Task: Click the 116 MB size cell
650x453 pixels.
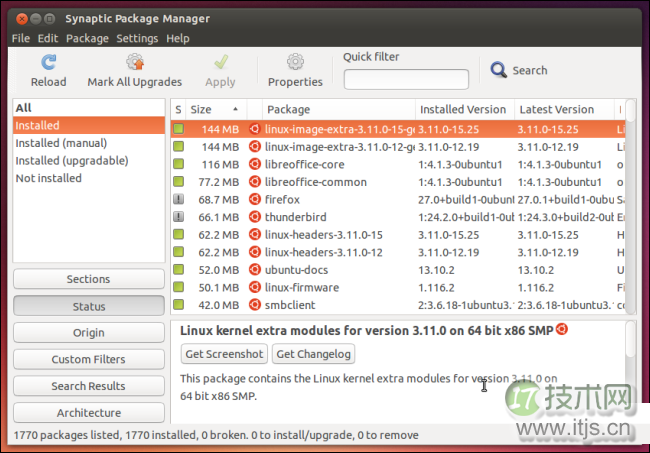Action: (x=220, y=165)
